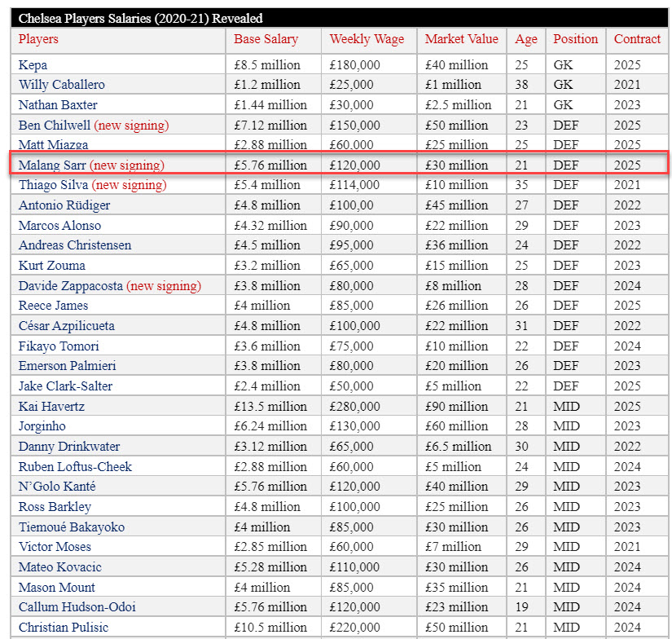The image size is (672, 639).
Task: Select Kai Havertz in the table
Action: tap(51, 406)
